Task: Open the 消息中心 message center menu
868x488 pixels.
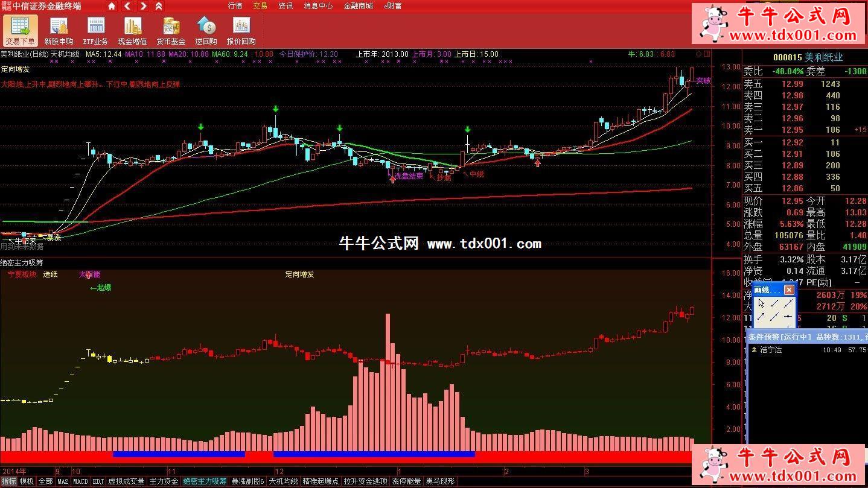Action: 318,6
